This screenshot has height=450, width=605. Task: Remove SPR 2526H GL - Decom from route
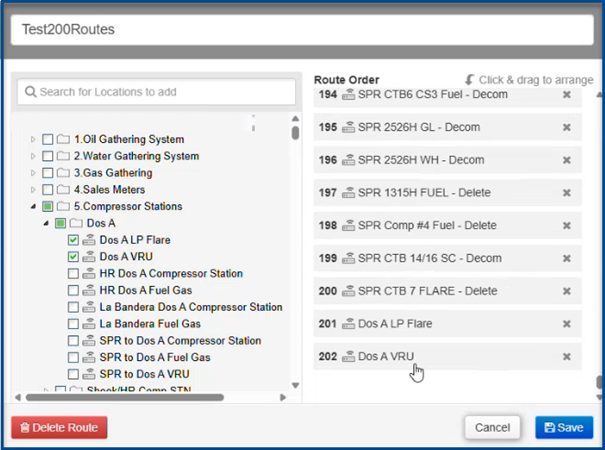click(566, 128)
